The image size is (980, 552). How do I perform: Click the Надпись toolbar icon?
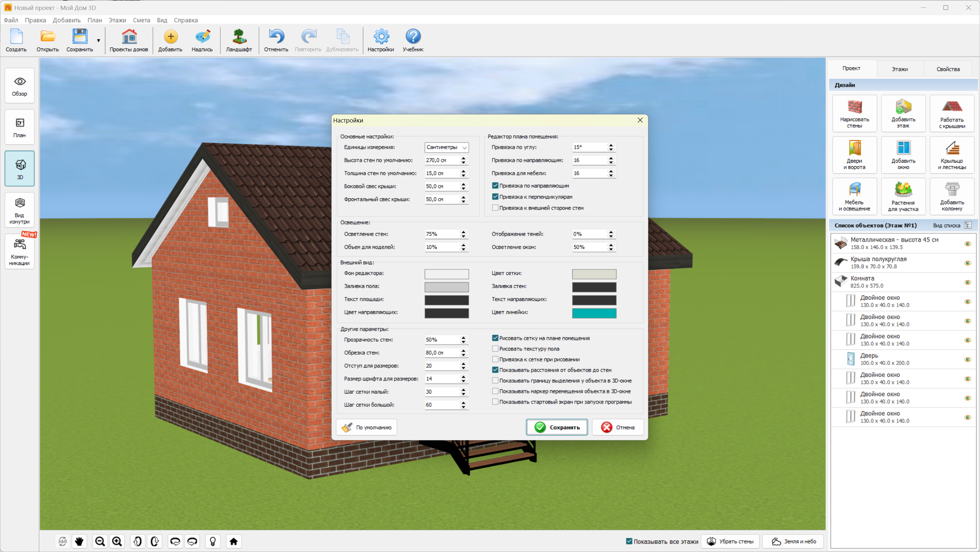(x=202, y=40)
